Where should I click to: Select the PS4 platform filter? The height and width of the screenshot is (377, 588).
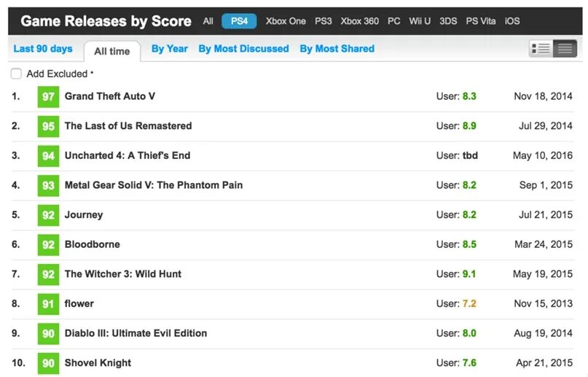pyautogui.click(x=239, y=21)
